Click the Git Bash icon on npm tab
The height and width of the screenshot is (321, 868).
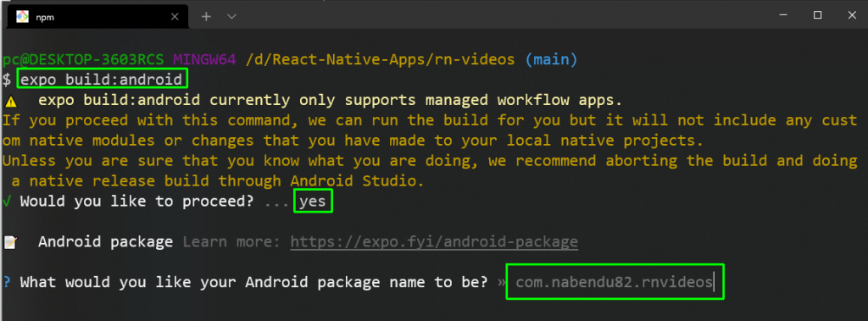[22, 17]
